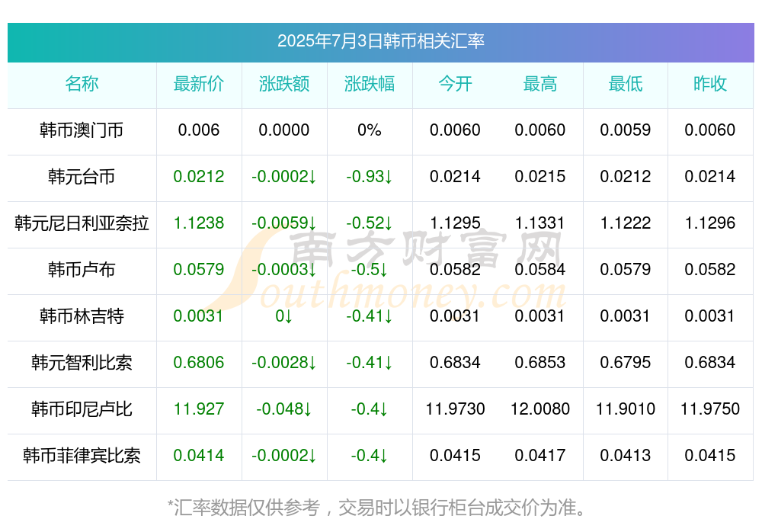Click change percent -0.52↓
Screen dimensions: 762x532
pos(370,223)
